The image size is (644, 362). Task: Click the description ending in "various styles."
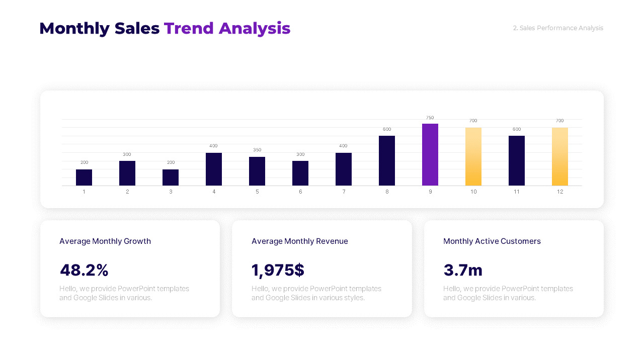tap(316, 293)
